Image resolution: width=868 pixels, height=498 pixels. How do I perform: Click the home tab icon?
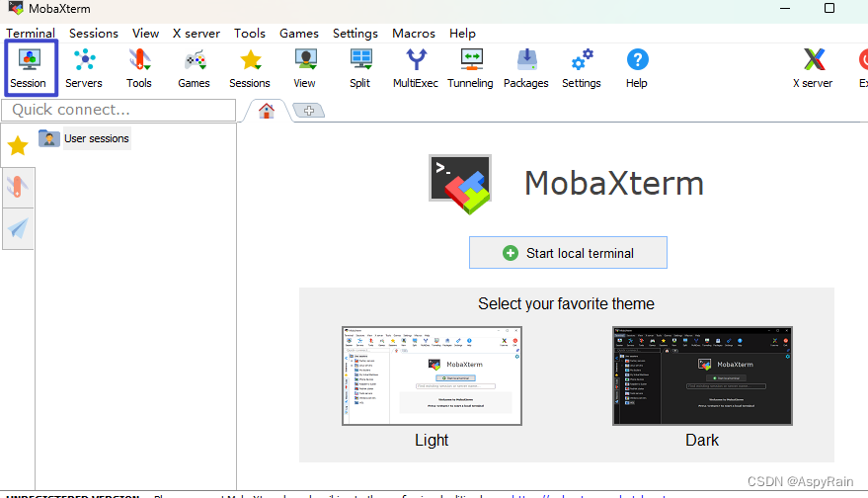point(267,111)
